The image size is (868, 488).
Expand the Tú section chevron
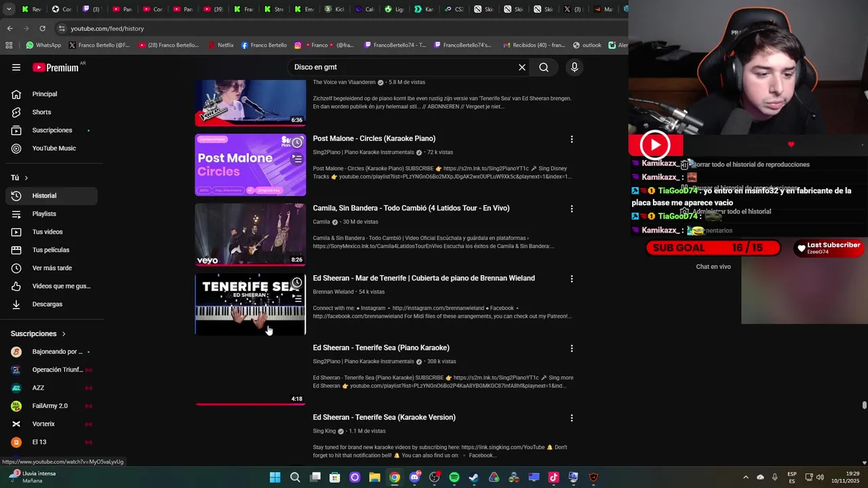tap(26, 178)
